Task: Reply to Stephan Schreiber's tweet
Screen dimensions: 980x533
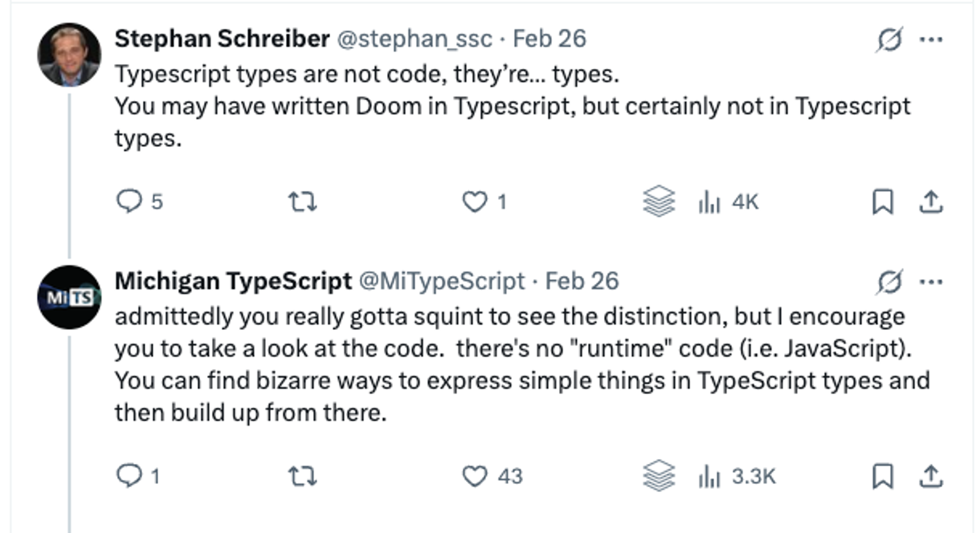Action: (x=129, y=201)
